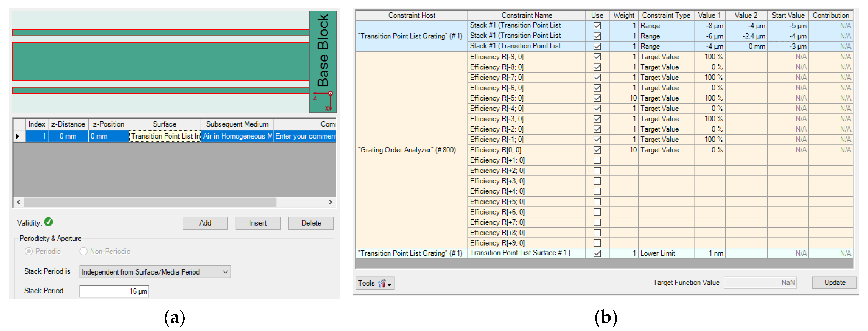Uncheck Use for Efficiency R[-9; 0]

point(597,57)
